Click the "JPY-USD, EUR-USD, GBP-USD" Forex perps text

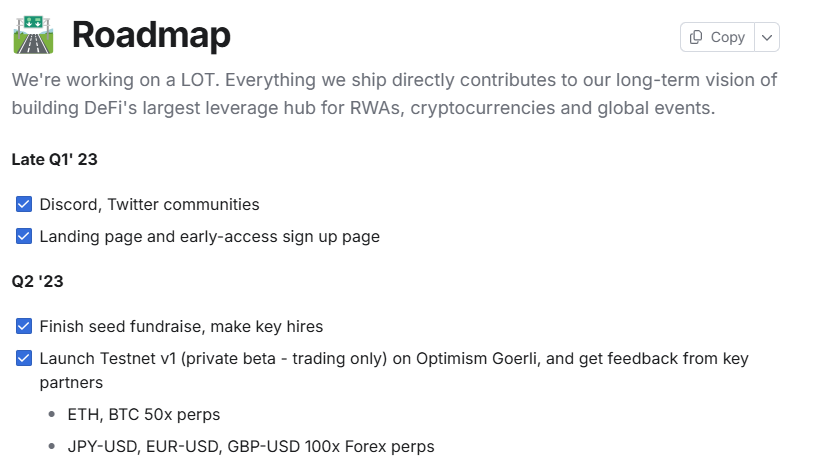click(251, 446)
